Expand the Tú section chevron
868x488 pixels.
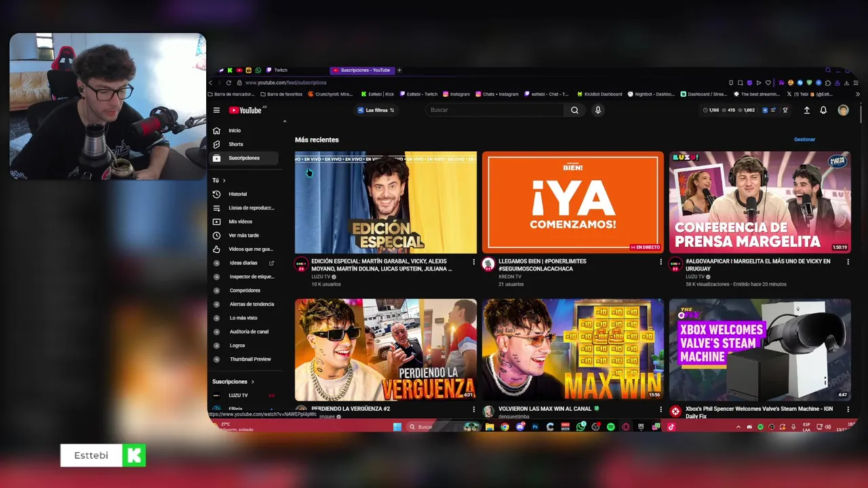(x=224, y=180)
